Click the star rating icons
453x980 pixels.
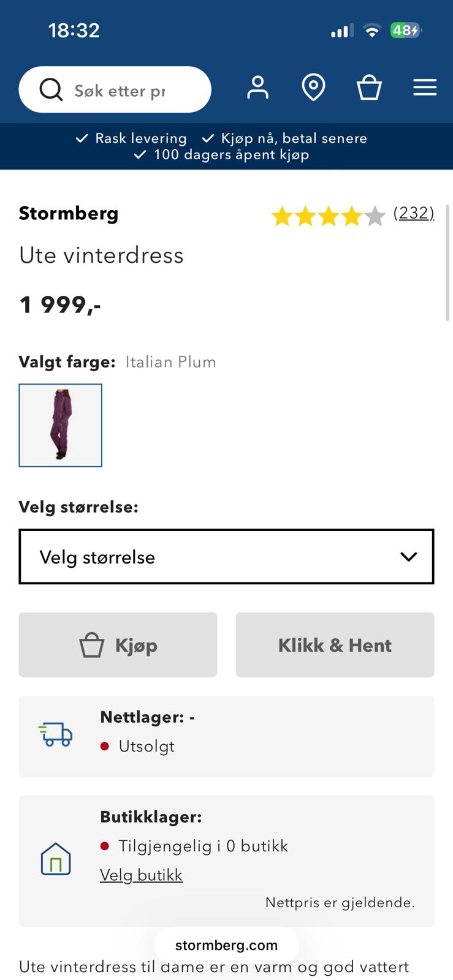pyautogui.click(x=328, y=216)
